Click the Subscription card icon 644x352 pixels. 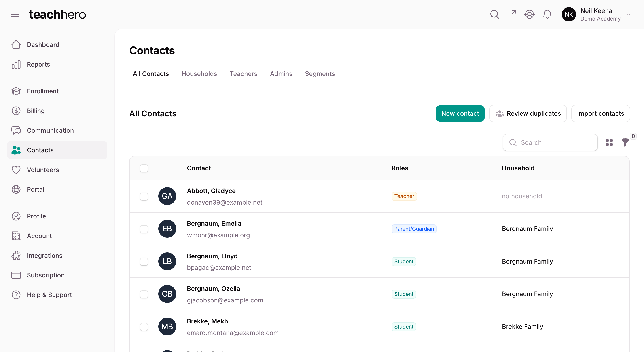tap(16, 275)
